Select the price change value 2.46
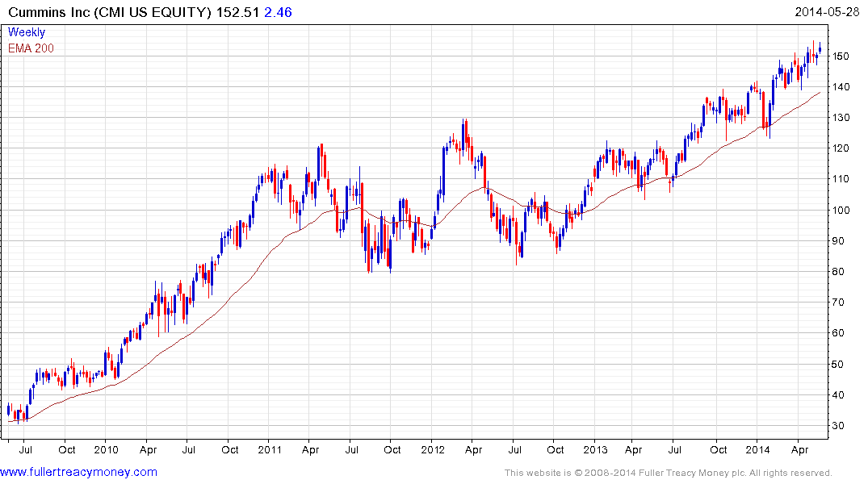Image resolution: width=868 pixels, height=484 pixels. point(278,12)
